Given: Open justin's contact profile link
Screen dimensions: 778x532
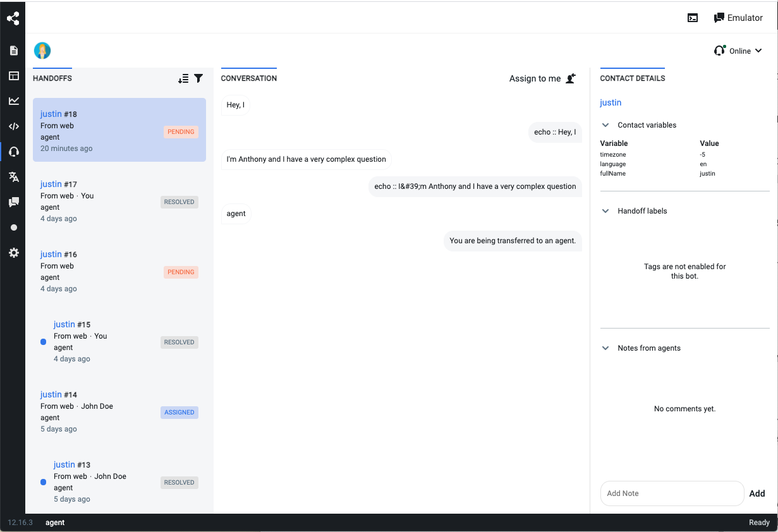Looking at the screenshot, I should click(611, 102).
